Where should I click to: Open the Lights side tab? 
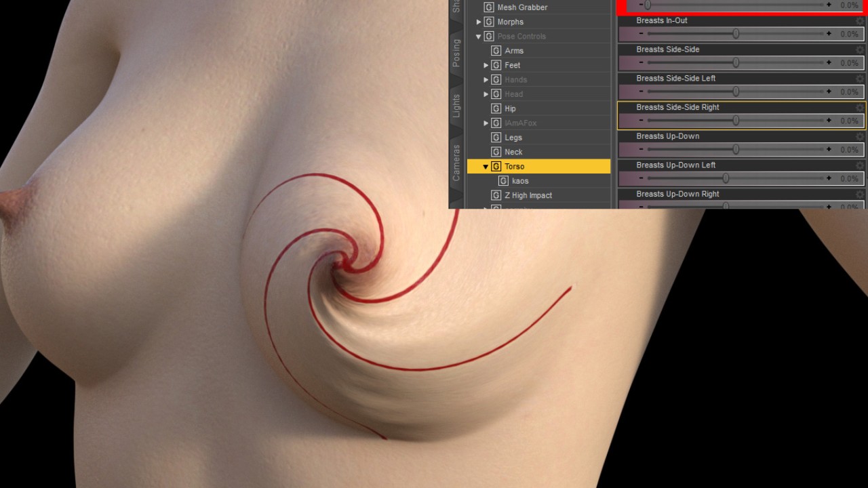coord(456,106)
